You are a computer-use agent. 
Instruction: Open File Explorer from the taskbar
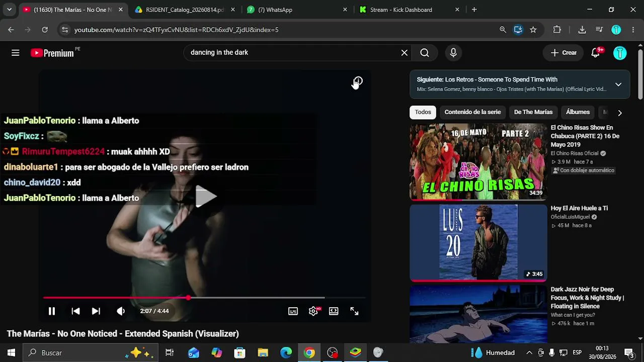coord(263,352)
